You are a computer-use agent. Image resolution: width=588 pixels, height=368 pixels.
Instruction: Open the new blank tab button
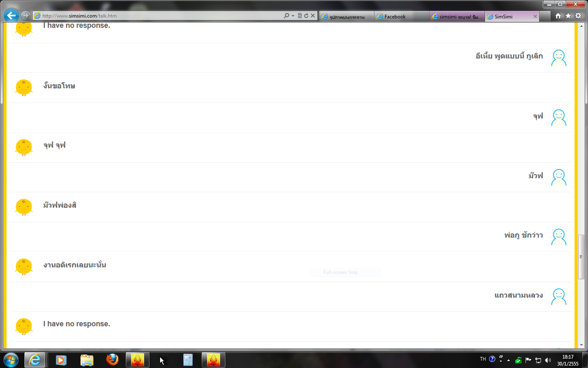click(545, 16)
